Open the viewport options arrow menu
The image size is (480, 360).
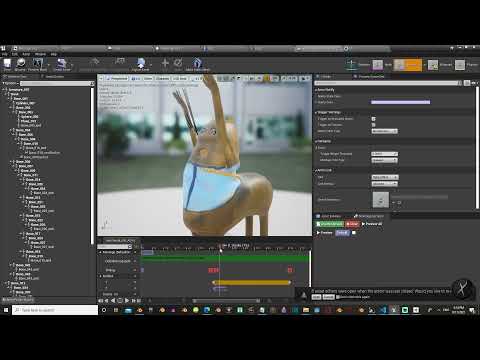tap(101, 78)
